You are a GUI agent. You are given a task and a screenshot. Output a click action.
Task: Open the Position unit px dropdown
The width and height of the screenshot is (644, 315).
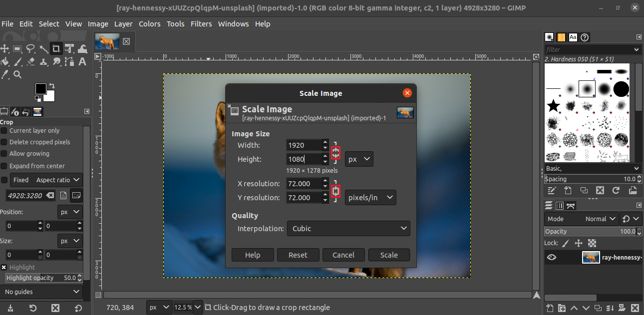[x=70, y=212]
